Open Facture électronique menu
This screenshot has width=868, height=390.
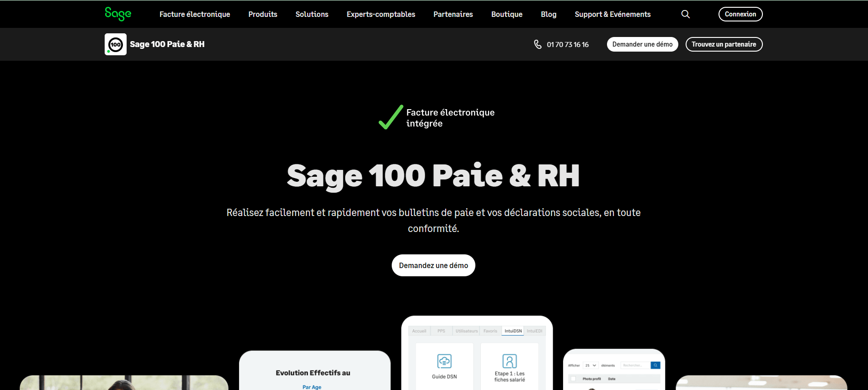[195, 14]
